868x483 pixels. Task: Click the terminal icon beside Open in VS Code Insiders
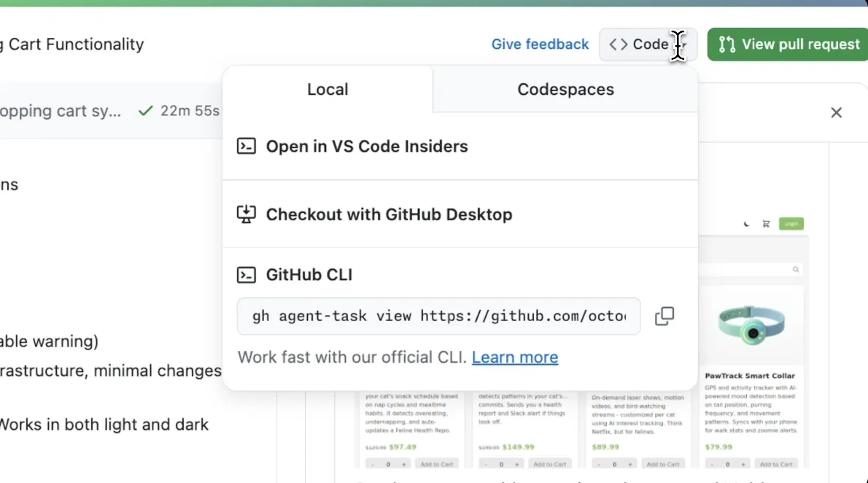[x=247, y=147]
